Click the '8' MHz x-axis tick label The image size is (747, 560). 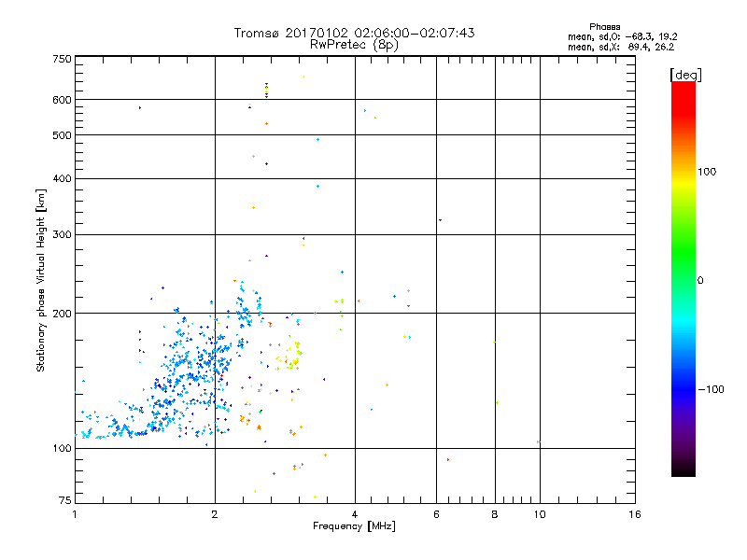(495, 514)
